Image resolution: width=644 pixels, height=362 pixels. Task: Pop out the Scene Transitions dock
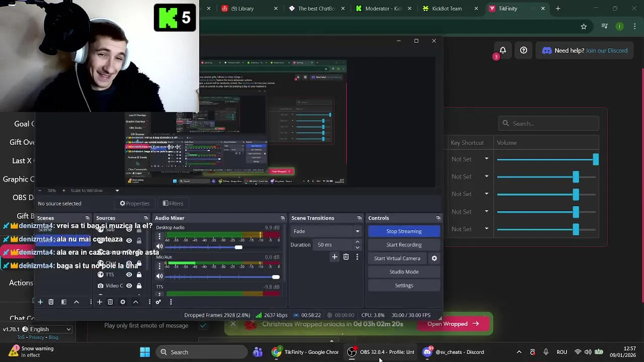pyautogui.click(x=359, y=218)
